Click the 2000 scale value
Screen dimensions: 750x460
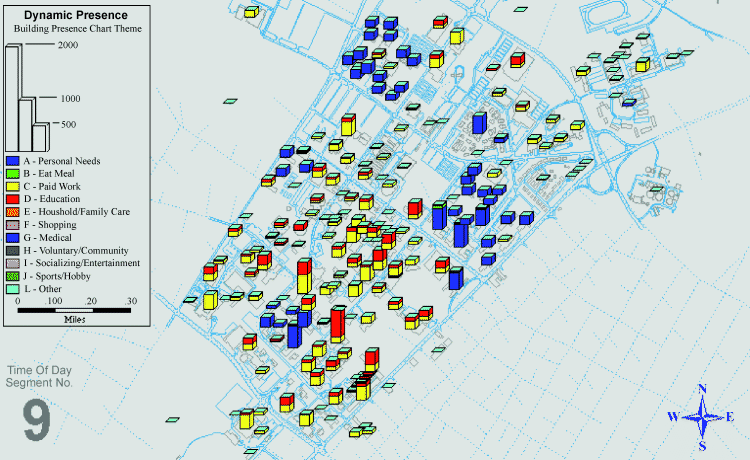(67, 45)
